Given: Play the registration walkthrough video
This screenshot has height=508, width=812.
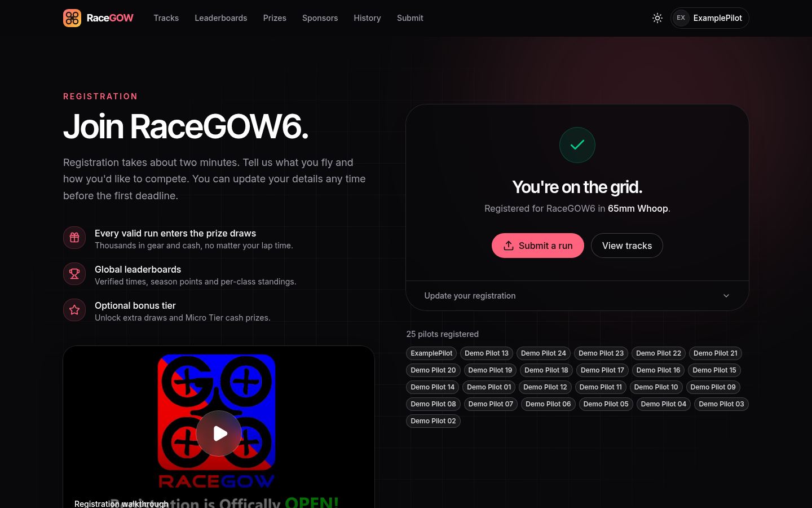Looking at the screenshot, I should point(219,433).
